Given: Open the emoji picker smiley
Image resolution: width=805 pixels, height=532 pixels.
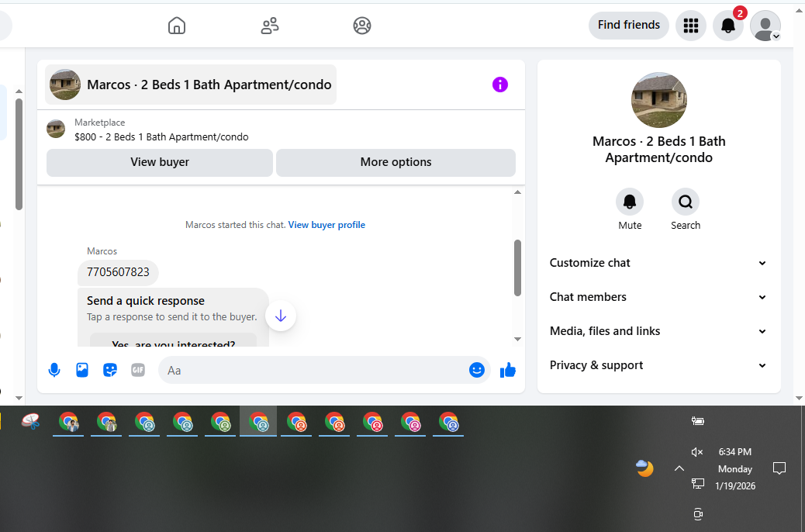Looking at the screenshot, I should coord(476,370).
